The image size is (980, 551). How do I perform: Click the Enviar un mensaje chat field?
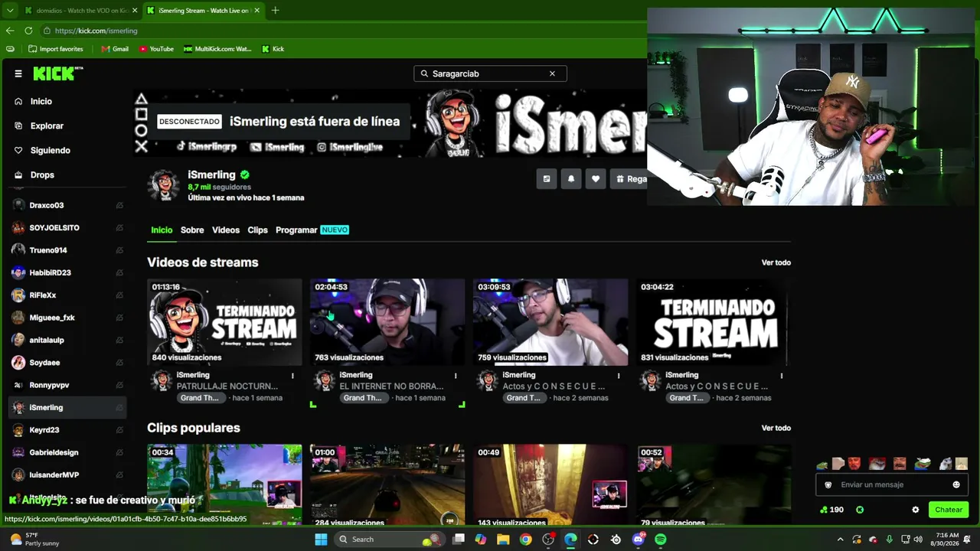point(893,484)
